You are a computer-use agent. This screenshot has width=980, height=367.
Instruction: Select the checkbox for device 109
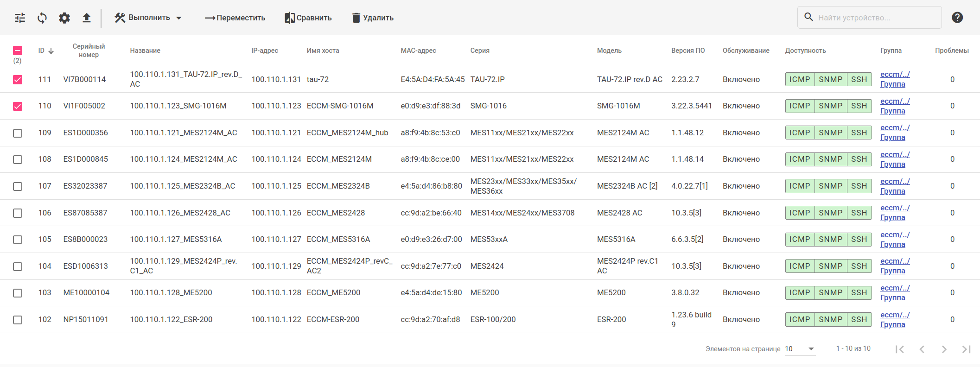(18, 133)
